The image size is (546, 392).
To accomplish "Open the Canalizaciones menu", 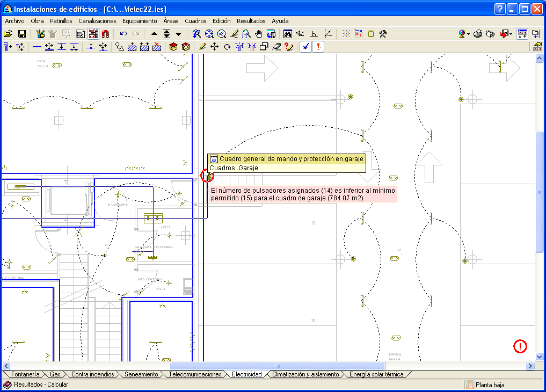I will (97, 21).
